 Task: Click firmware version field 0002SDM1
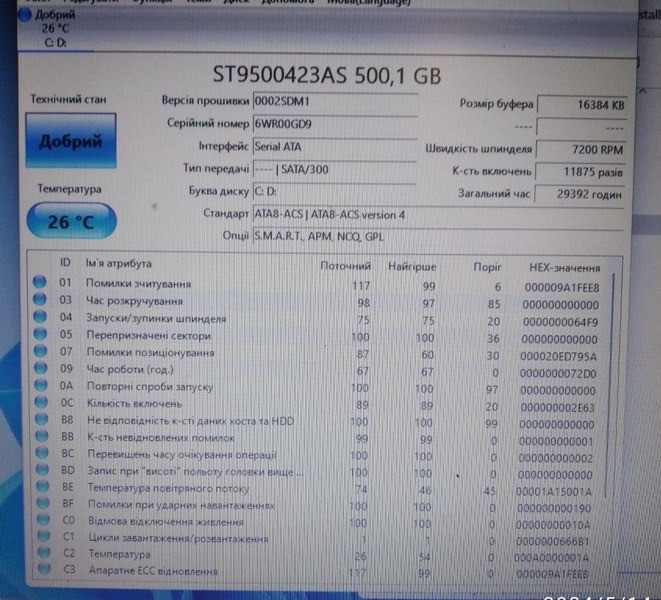(335, 102)
